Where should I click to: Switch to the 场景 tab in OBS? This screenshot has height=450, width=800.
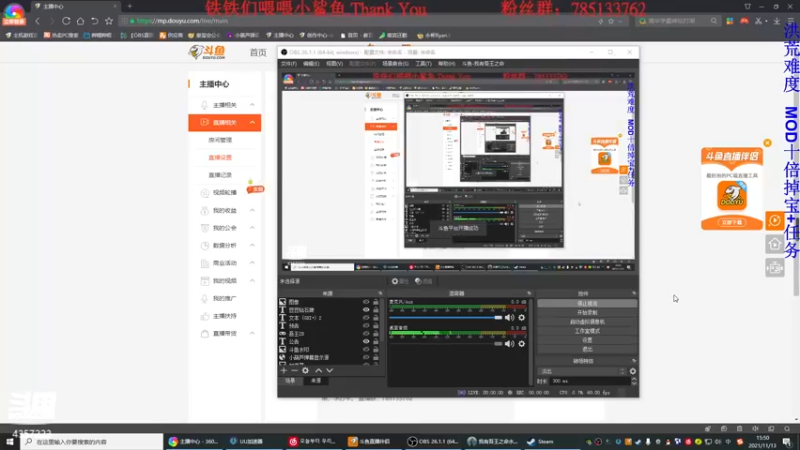[290, 381]
